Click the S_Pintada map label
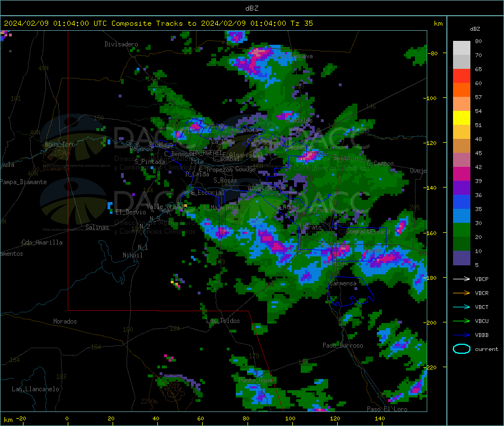 (150, 162)
